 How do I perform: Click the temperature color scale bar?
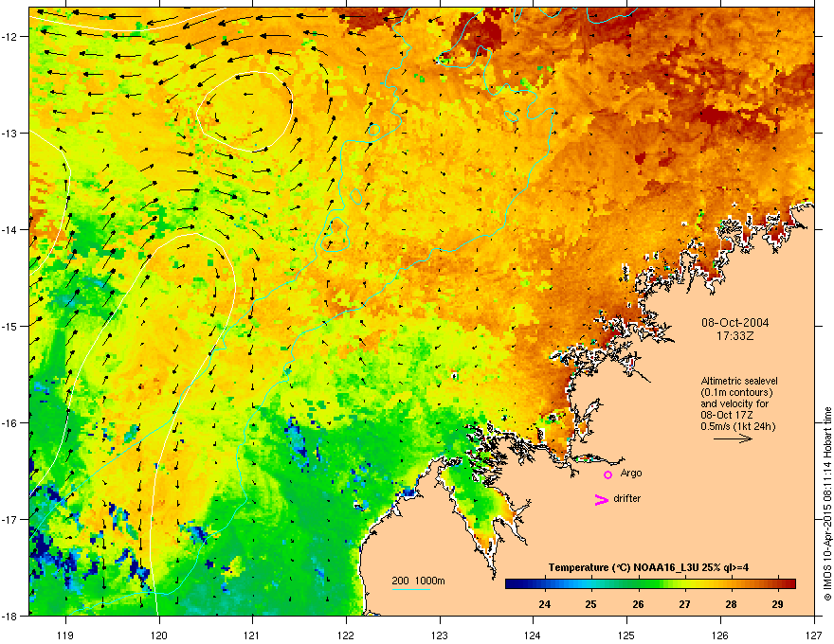tap(650, 583)
